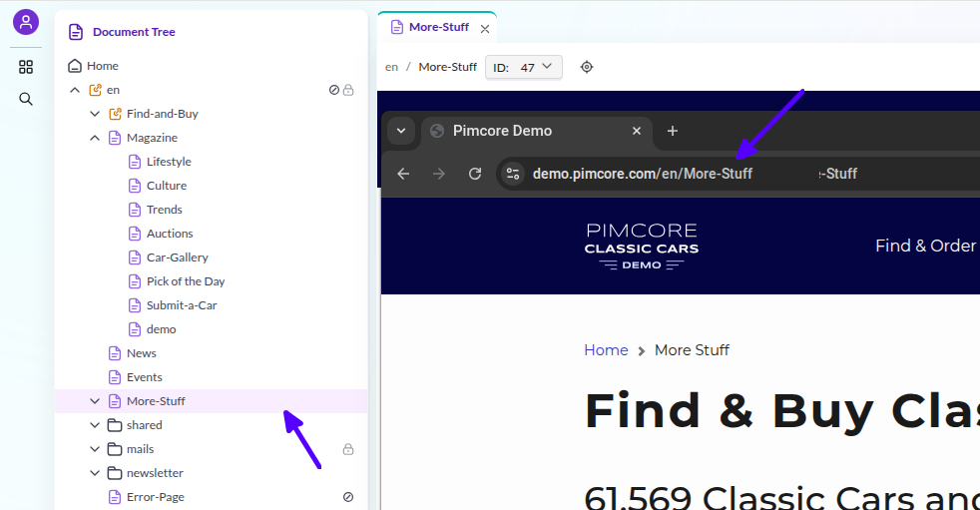This screenshot has width=980, height=510.
Task: Click the Document Tree panel icon
Action: [x=76, y=32]
